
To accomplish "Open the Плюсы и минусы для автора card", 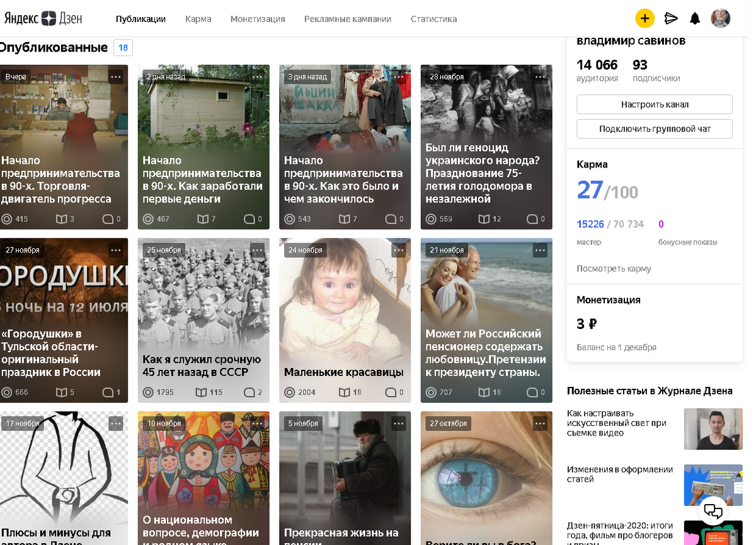I will click(x=64, y=478).
